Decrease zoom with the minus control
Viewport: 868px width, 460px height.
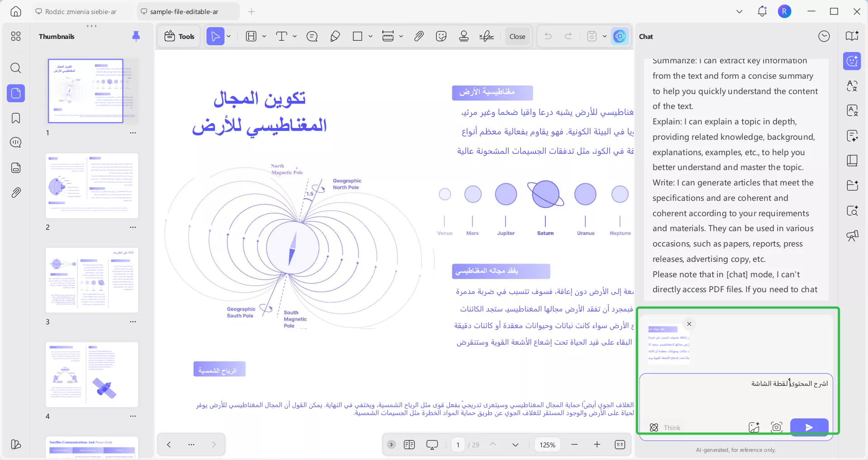(574, 445)
